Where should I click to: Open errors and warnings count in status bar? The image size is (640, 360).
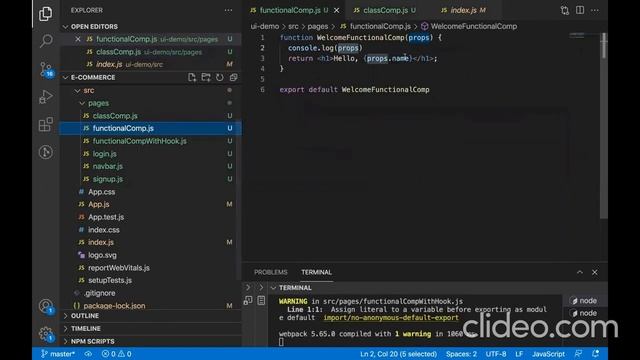tap(117, 354)
